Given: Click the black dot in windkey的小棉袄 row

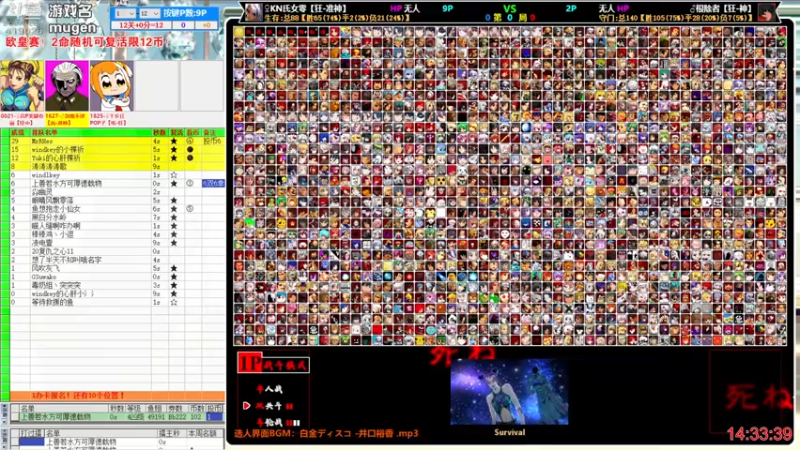Looking at the screenshot, I should point(190,149).
